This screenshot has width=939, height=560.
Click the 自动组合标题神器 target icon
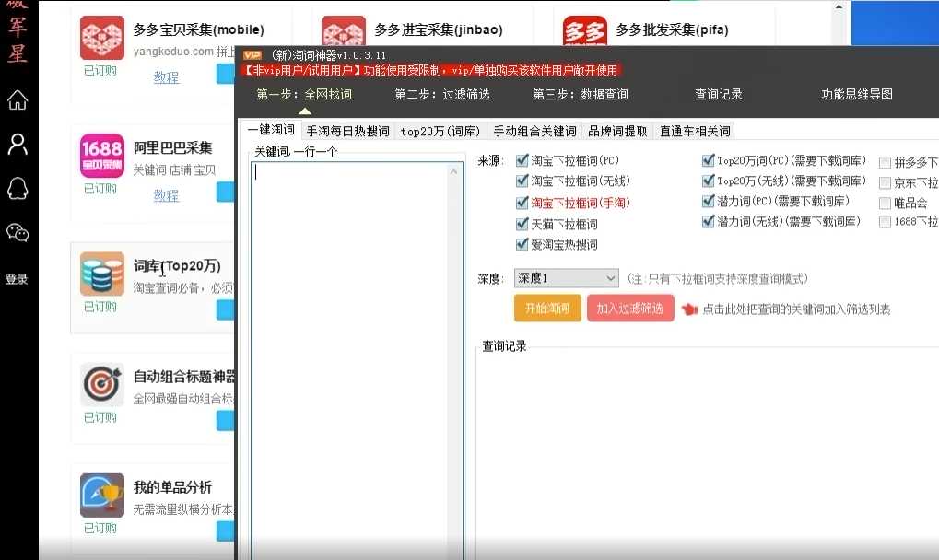coord(102,384)
